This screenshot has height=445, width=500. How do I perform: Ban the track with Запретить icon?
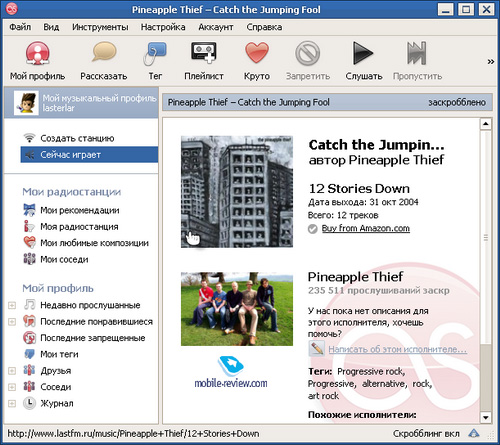coord(307,53)
